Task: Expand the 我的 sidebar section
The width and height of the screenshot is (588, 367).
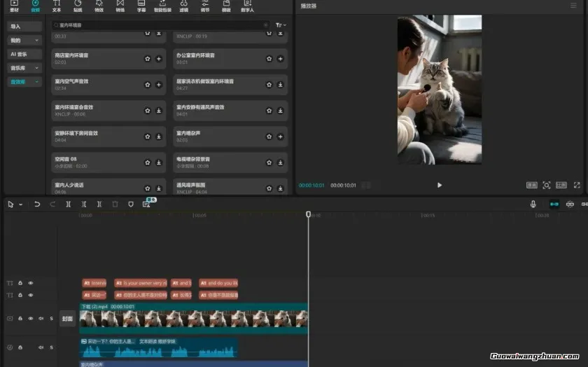Action: coord(24,40)
